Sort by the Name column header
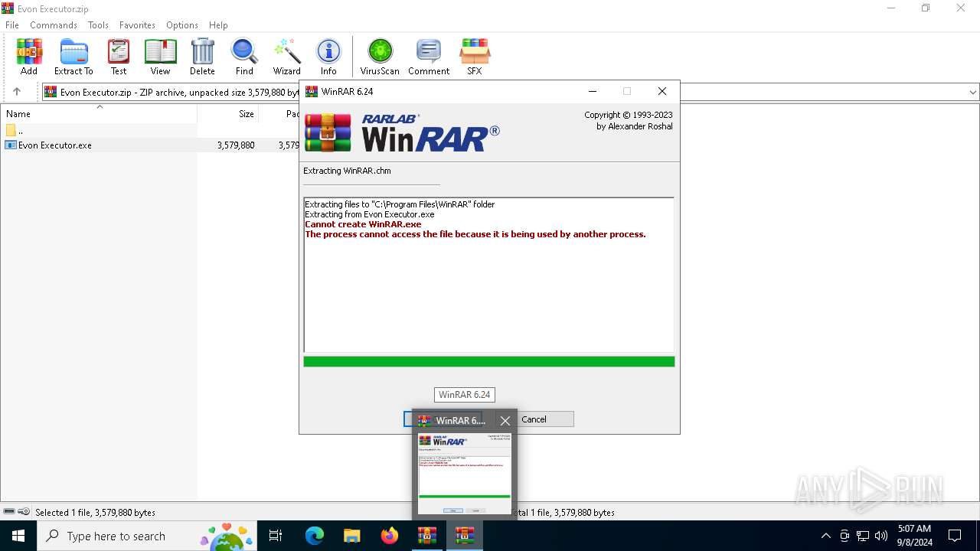 [x=99, y=114]
